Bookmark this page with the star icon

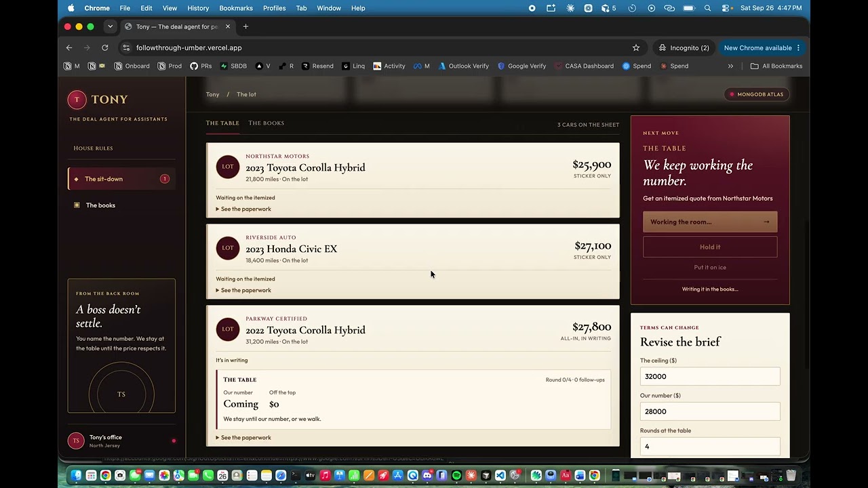tap(636, 48)
